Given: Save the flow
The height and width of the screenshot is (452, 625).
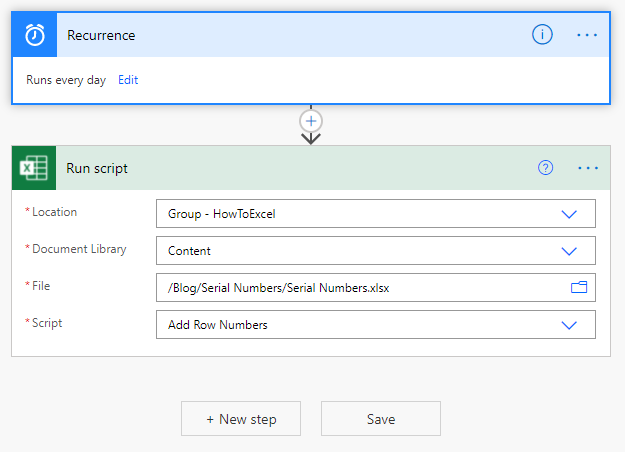Looking at the screenshot, I should pos(381,419).
